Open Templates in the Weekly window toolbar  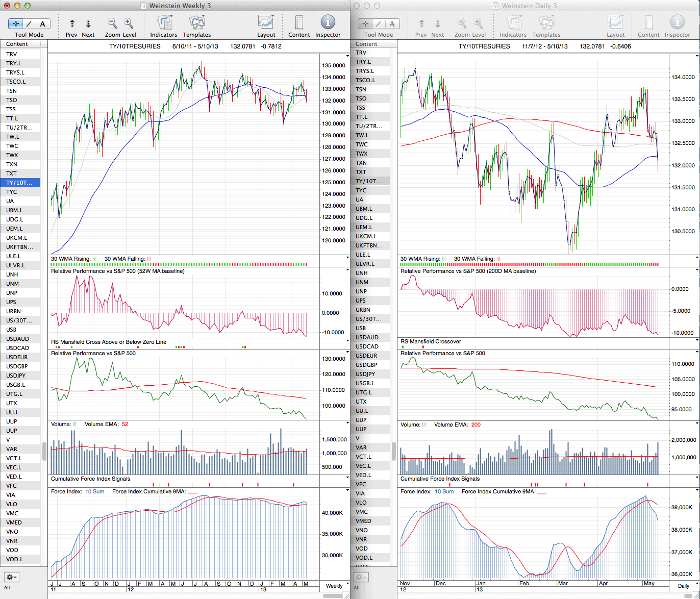point(197,23)
